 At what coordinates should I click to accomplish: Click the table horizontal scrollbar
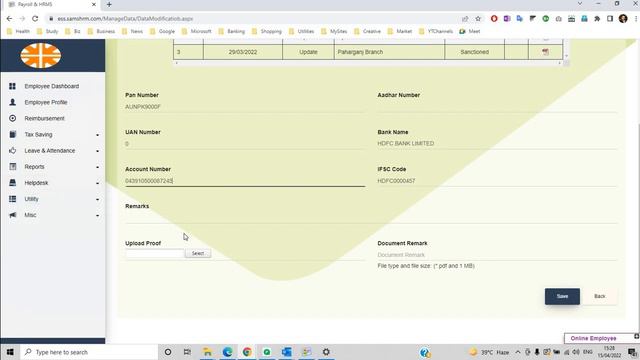pos(368,63)
